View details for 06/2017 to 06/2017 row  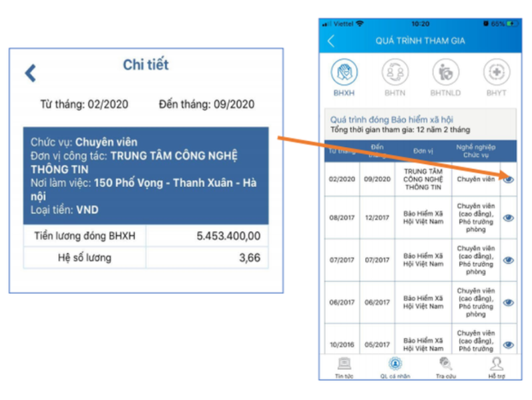point(509,302)
